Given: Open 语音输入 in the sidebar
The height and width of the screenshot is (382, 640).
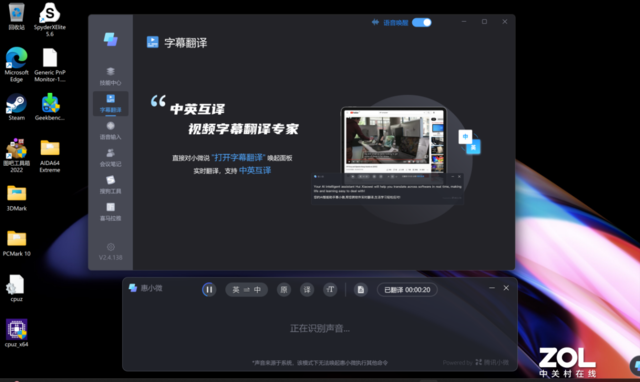Looking at the screenshot, I should [x=110, y=131].
